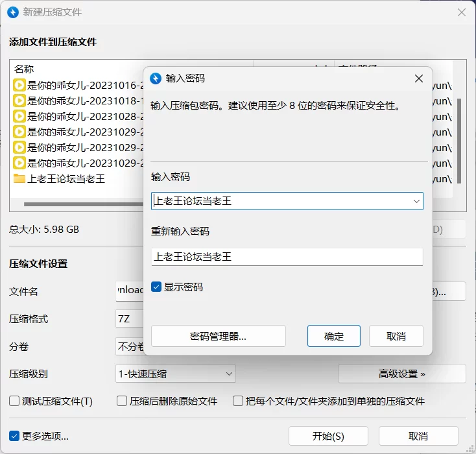Click folder icon of 上老王论坛当老王
Viewport: 476px width, 454px height.
click(x=19, y=178)
